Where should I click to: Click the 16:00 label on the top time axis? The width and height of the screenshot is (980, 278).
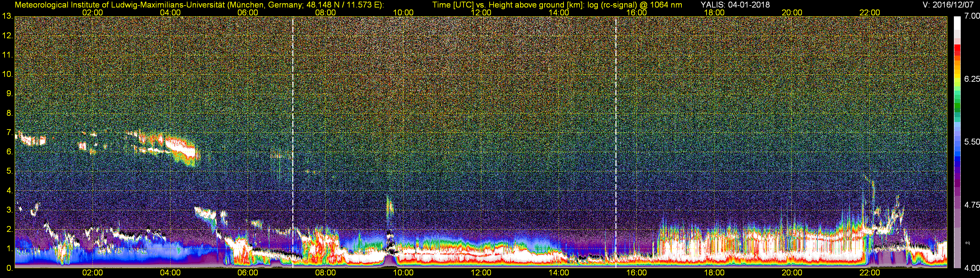pyautogui.click(x=636, y=12)
